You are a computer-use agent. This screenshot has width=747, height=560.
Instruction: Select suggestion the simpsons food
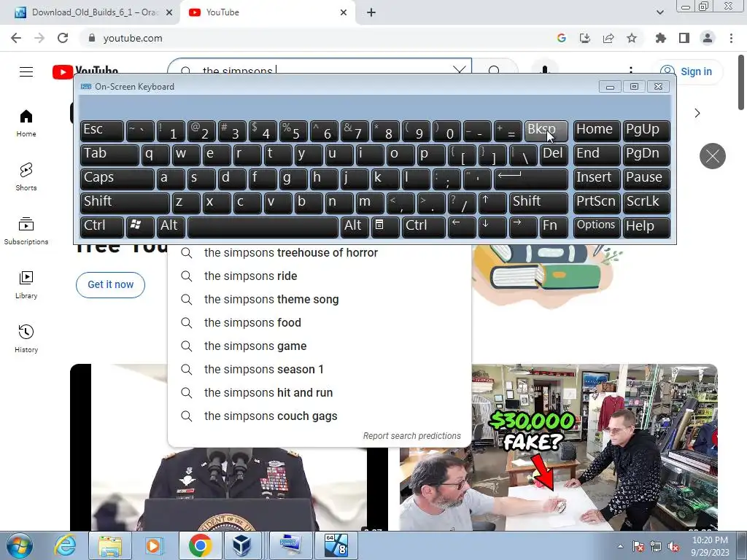coord(320,323)
